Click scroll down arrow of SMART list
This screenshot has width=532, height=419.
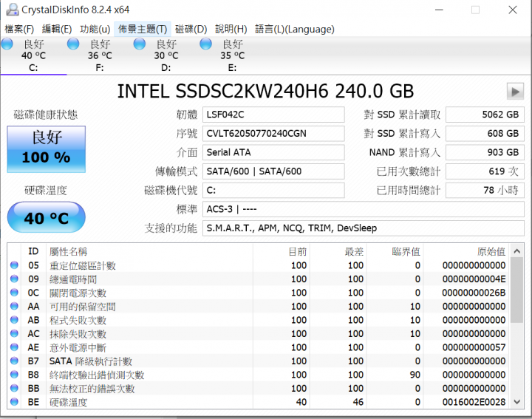(516, 402)
